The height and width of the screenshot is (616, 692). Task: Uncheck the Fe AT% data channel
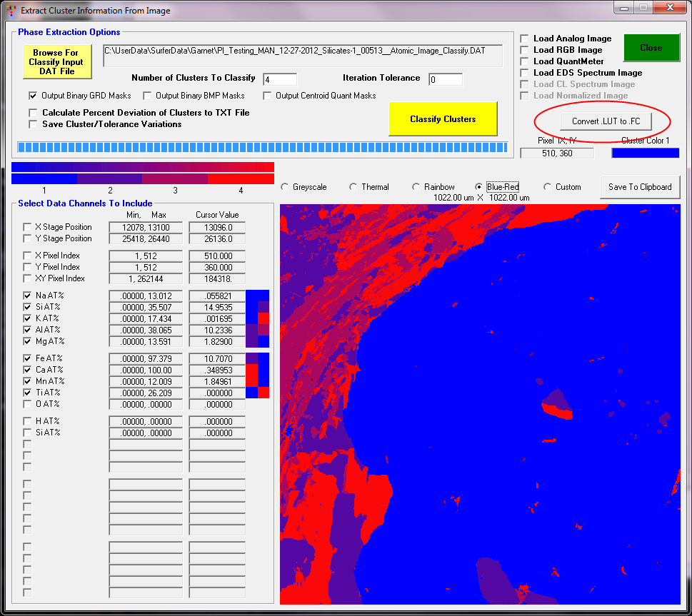point(28,358)
